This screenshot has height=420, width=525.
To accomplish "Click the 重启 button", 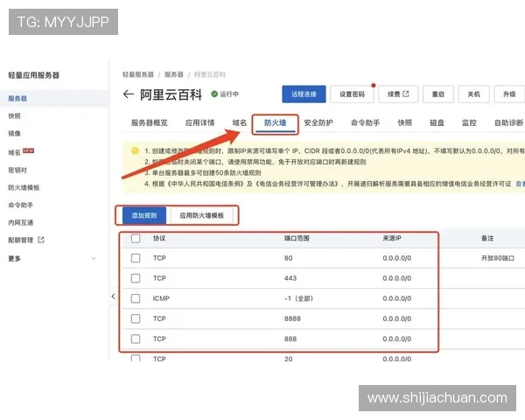I will (x=438, y=94).
